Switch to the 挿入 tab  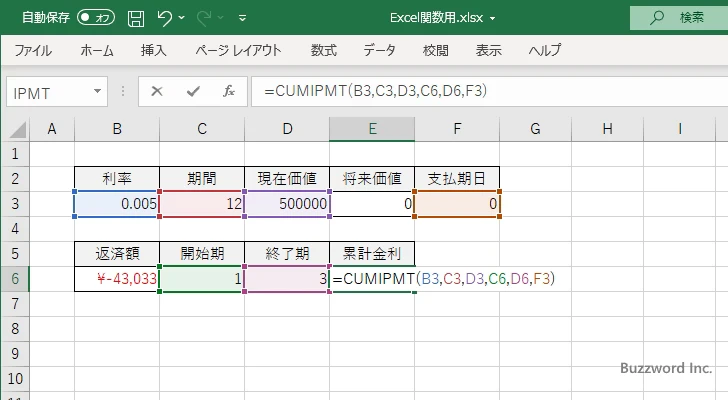click(x=154, y=50)
